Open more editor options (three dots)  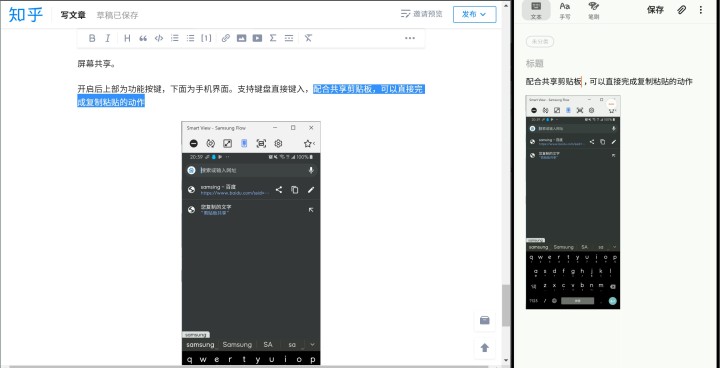pos(410,38)
